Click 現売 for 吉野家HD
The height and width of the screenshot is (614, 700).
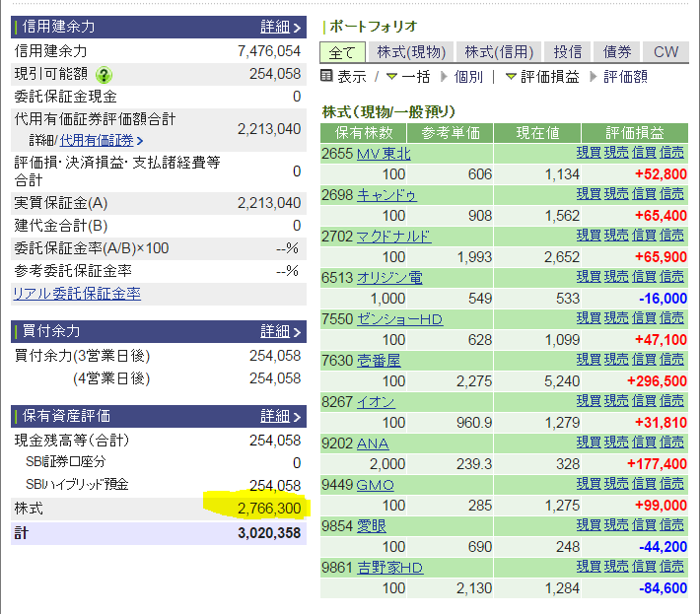[x=616, y=567]
